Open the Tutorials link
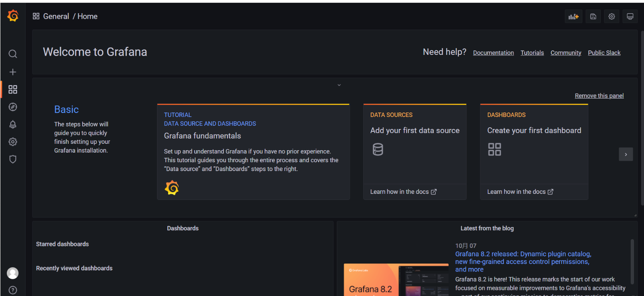 pyautogui.click(x=532, y=53)
